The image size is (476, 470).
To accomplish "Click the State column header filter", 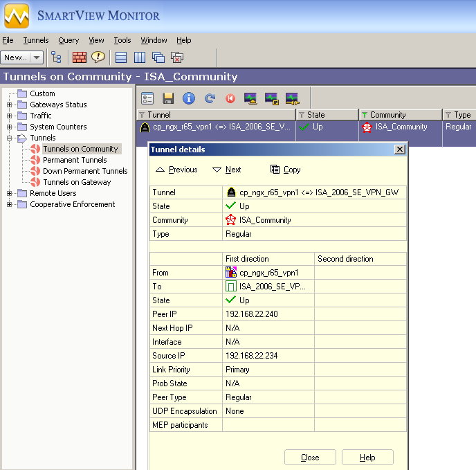I will click(302, 115).
